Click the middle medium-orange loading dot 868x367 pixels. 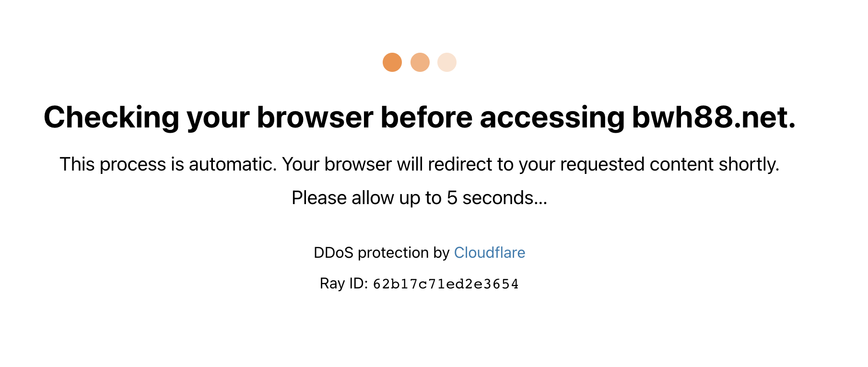pyautogui.click(x=420, y=62)
